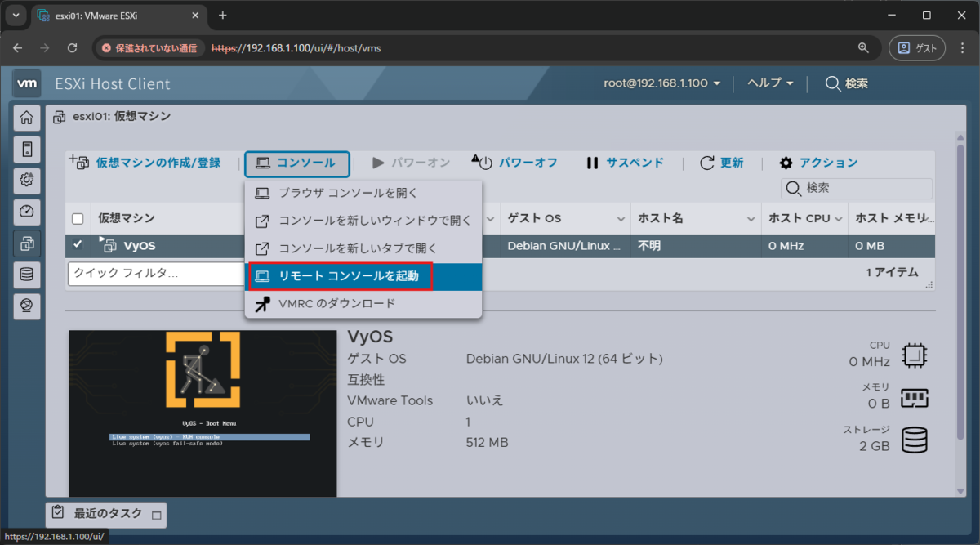Click the browser zoom magnifier icon
Viewport: 980px width, 545px height.
click(862, 48)
